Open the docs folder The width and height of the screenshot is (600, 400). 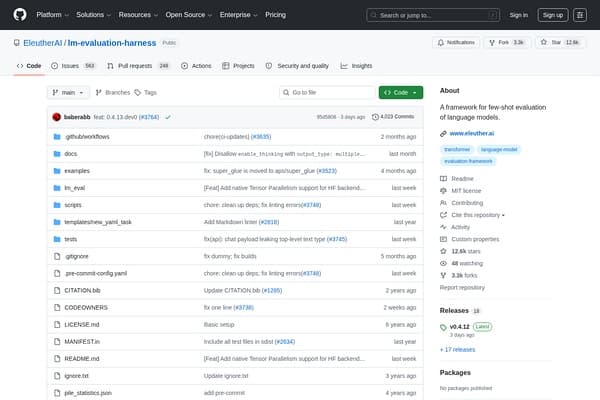tap(71, 154)
